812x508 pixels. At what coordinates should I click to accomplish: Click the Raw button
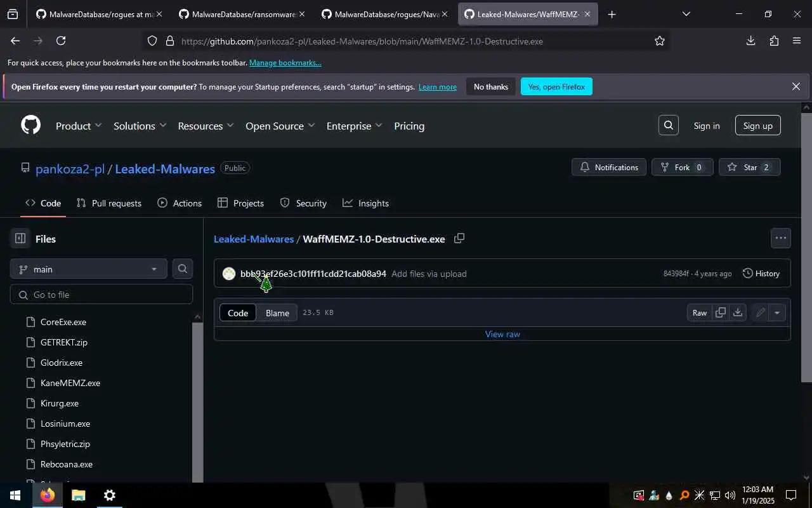pos(700,312)
